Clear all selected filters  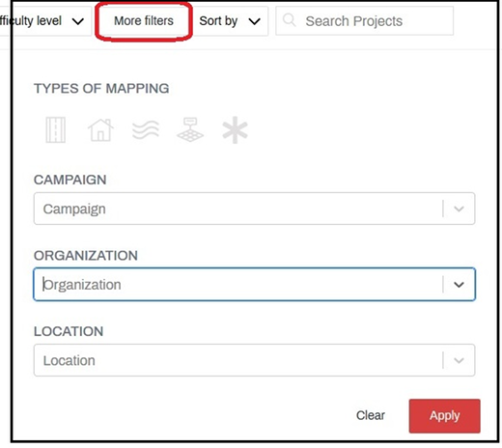click(x=371, y=415)
